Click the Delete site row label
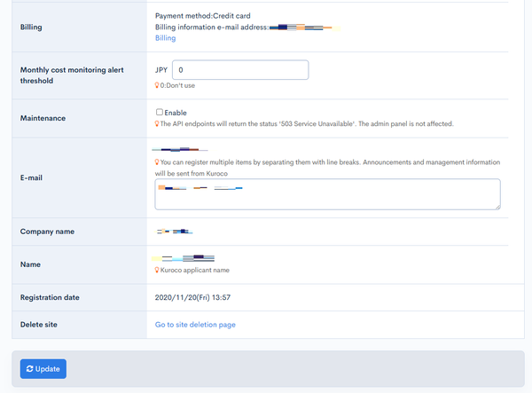 click(39, 325)
